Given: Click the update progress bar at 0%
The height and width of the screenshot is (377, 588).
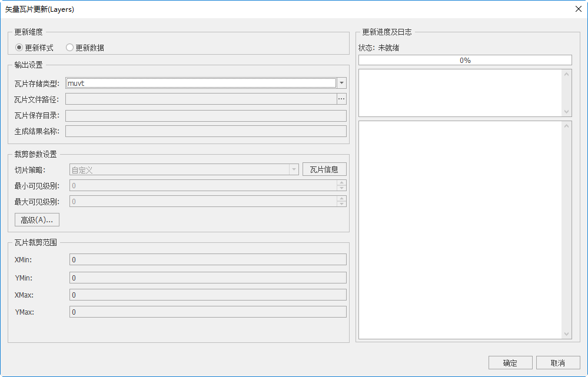Looking at the screenshot, I should pos(465,60).
